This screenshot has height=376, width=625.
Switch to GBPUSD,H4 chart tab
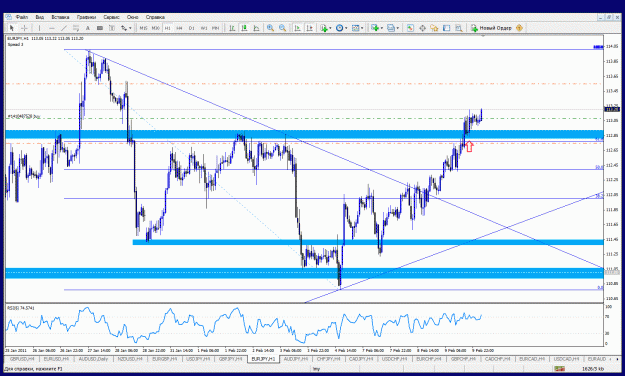coord(22,359)
